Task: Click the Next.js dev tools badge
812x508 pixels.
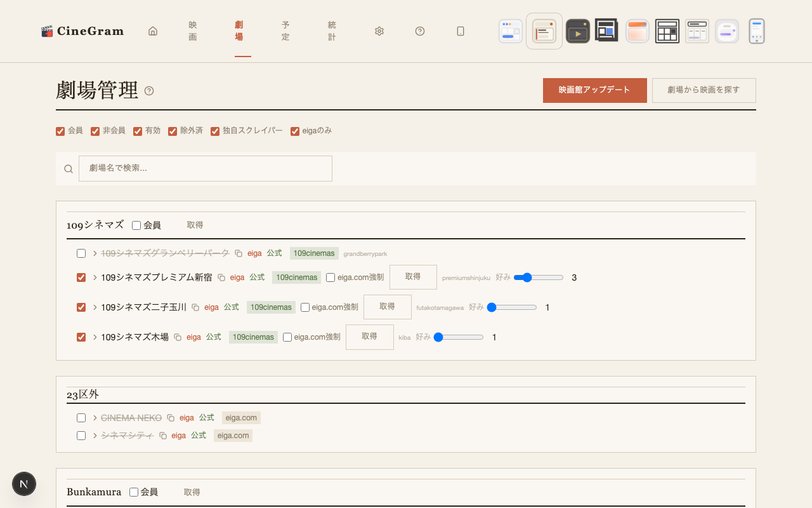Action: pos(24,484)
